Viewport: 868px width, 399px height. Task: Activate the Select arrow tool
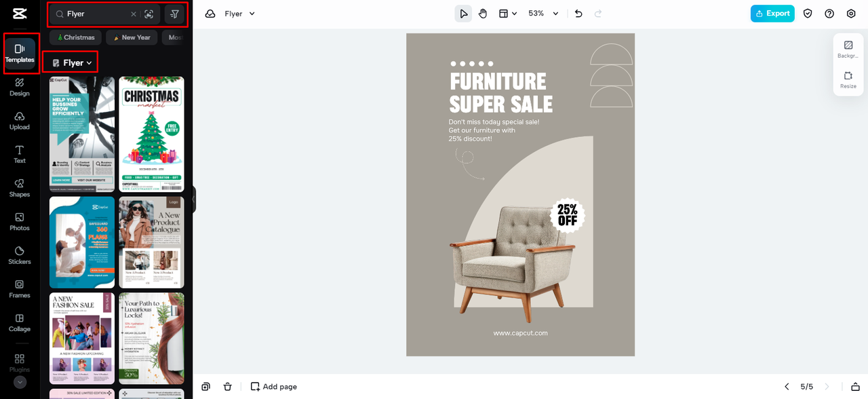(463, 14)
